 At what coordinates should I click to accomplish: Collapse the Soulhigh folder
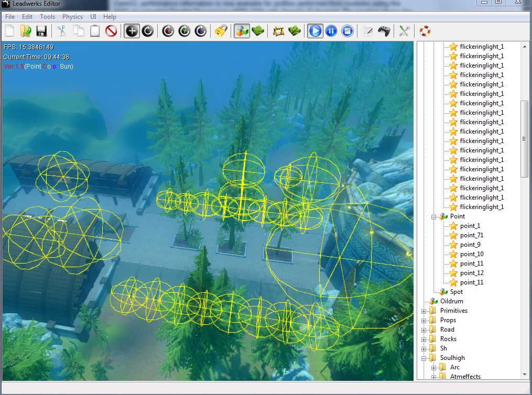tap(424, 358)
